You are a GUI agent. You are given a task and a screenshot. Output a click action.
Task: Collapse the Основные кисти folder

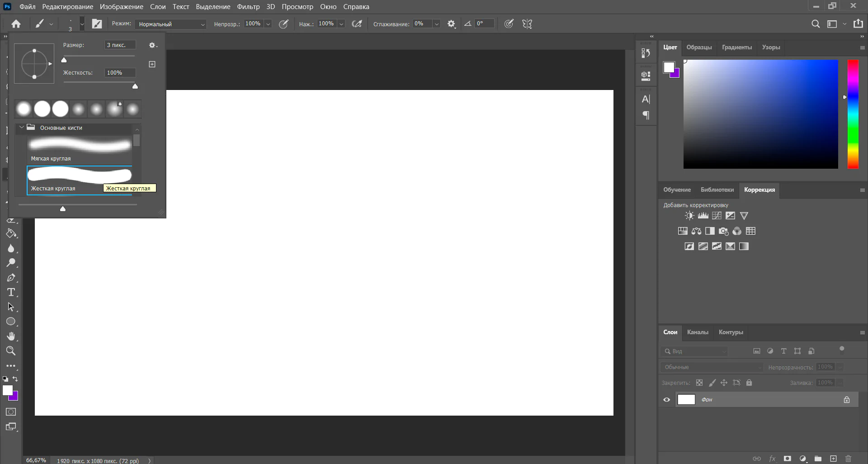21,128
